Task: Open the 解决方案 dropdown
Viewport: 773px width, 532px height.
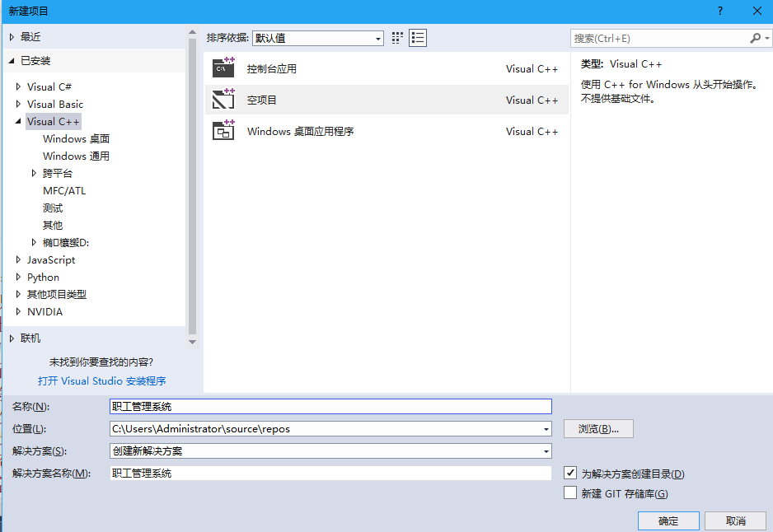Action: click(x=546, y=451)
